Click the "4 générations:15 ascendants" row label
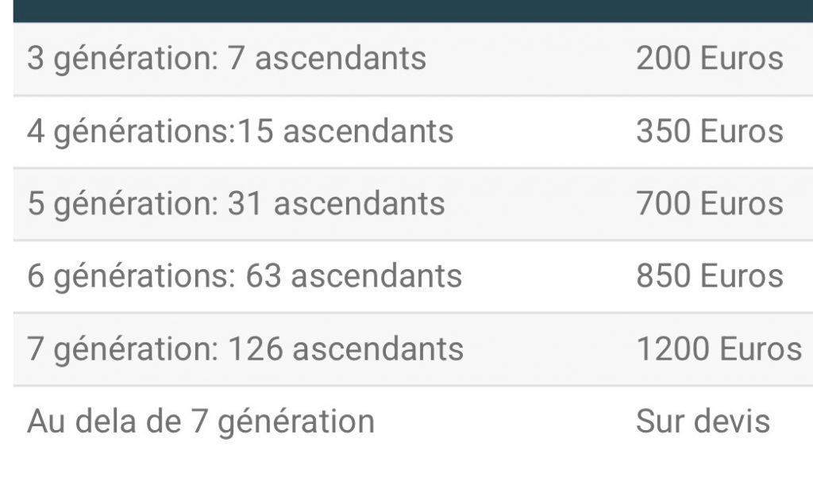The width and height of the screenshot is (813, 504). coord(240,132)
